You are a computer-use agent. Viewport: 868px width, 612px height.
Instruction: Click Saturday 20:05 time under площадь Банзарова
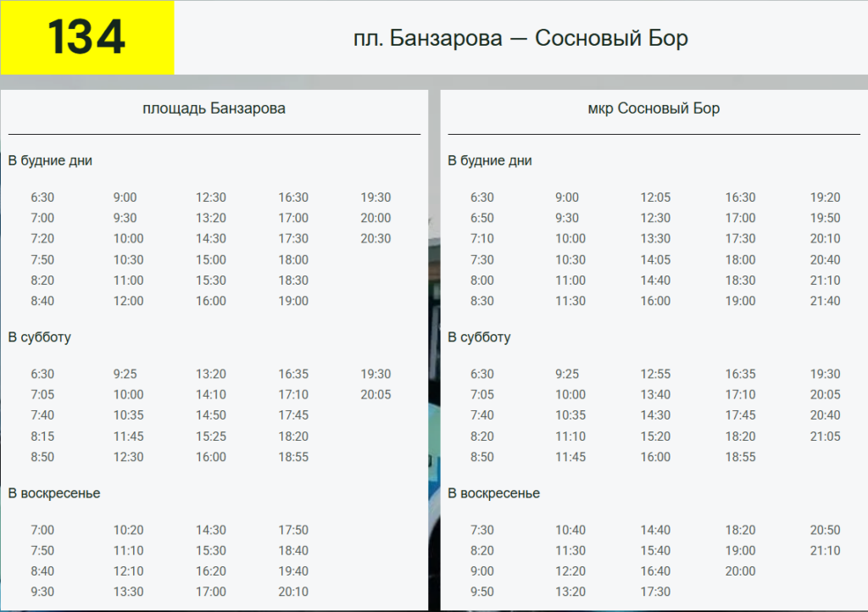click(376, 394)
